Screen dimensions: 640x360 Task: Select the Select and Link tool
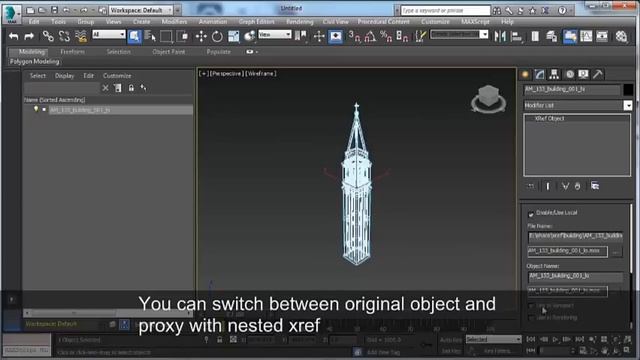coord(48,36)
